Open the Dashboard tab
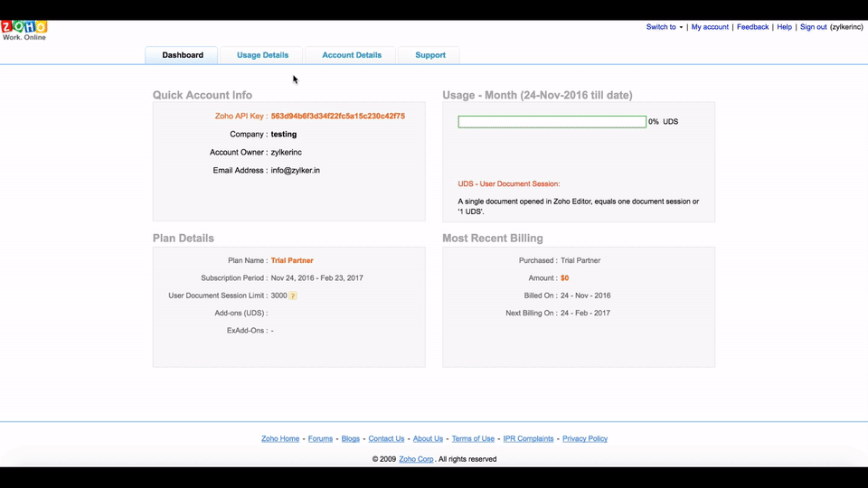 pyautogui.click(x=183, y=55)
